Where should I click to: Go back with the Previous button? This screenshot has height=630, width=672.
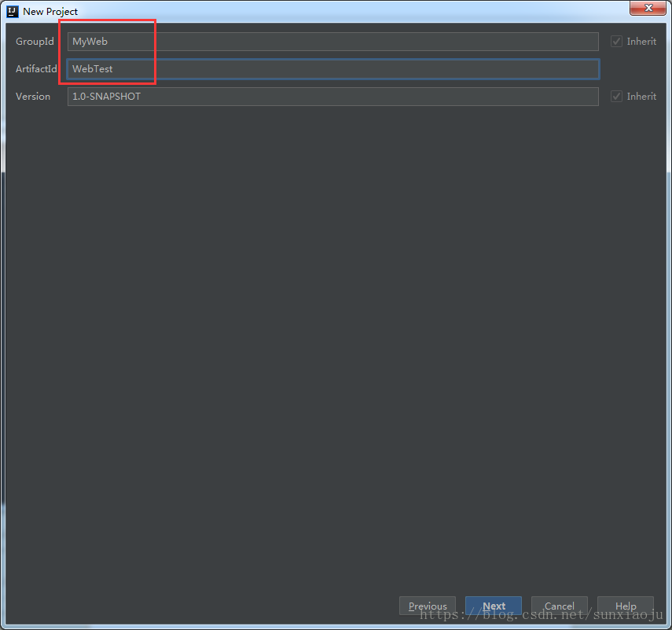[428, 606]
